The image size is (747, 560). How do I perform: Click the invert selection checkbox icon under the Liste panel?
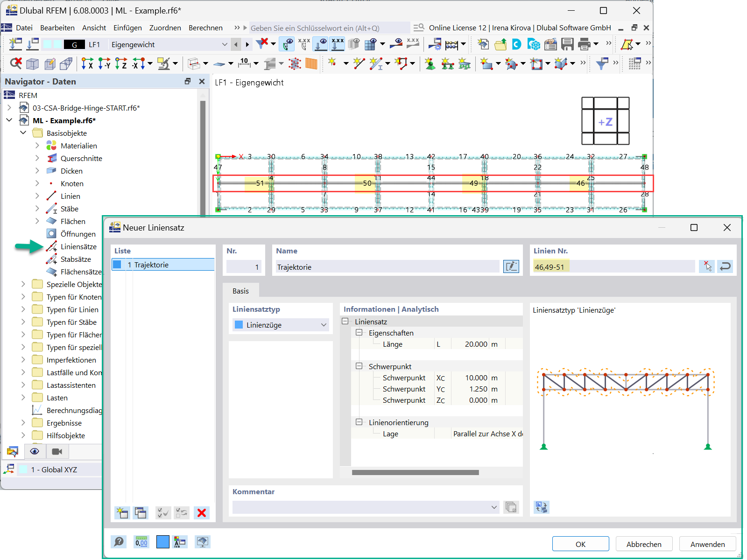coord(182,513)
